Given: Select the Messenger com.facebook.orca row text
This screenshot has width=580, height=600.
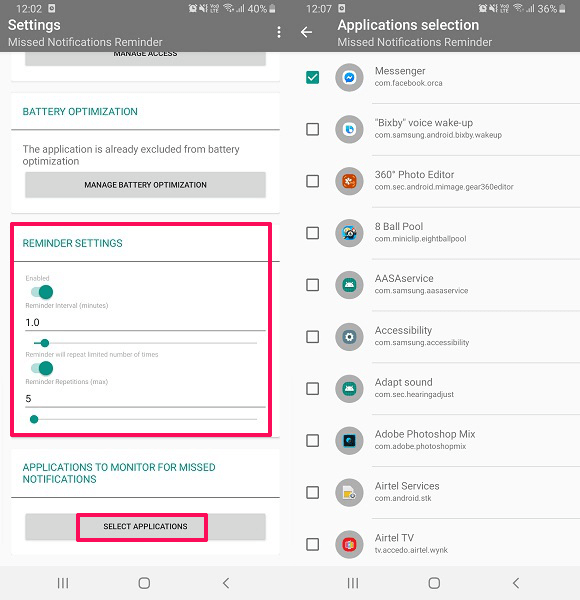Looking at the screenshot, I should click(x=409, y=77).
